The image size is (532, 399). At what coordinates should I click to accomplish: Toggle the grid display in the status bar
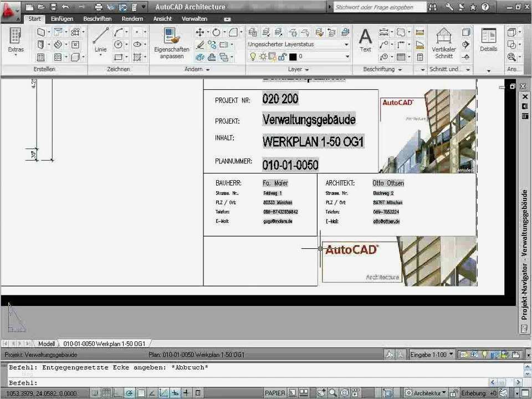tap(106, 392)
